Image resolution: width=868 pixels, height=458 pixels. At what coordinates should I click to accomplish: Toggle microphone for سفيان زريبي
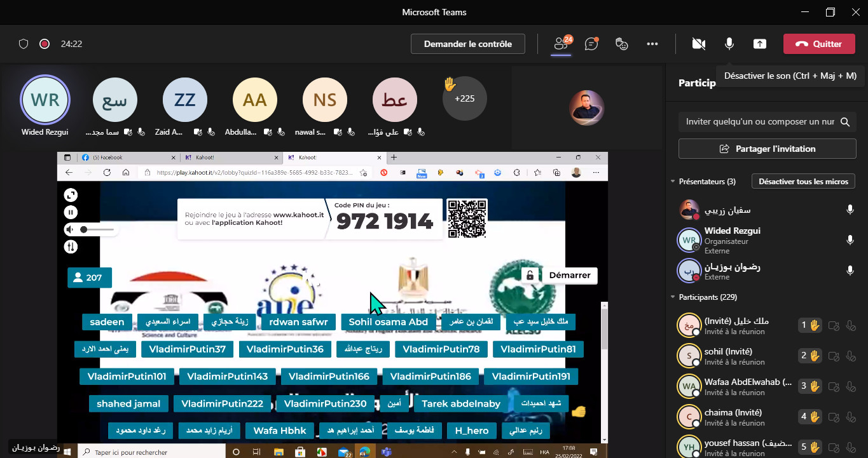[x=850, y=210]
